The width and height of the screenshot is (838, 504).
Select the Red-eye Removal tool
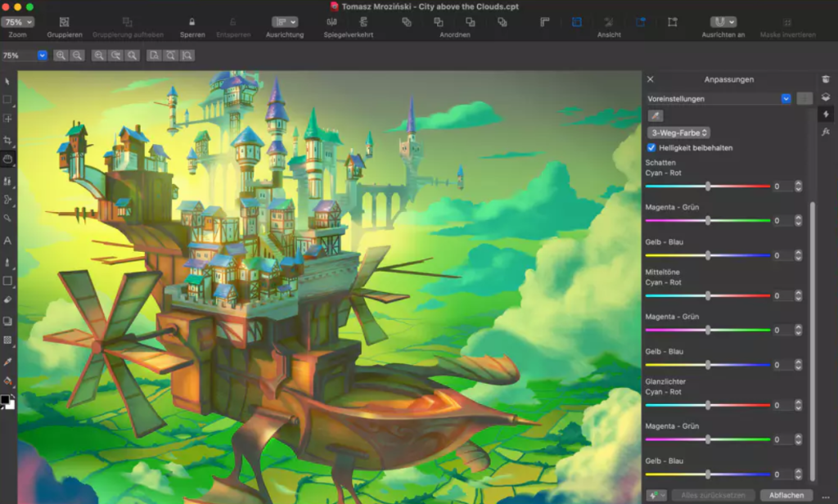(x=7, y=218)
